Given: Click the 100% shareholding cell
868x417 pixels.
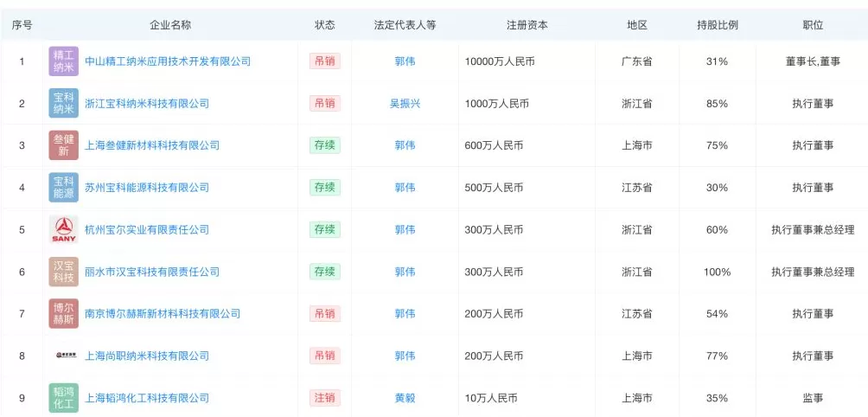Looking at the screenshot, I should coord(718,272).
